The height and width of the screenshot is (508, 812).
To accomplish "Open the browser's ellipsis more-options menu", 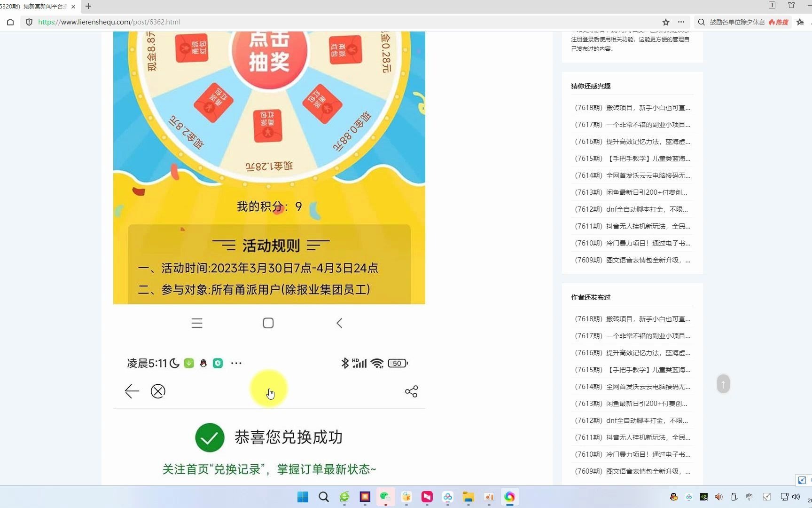I will pos(681,22).
